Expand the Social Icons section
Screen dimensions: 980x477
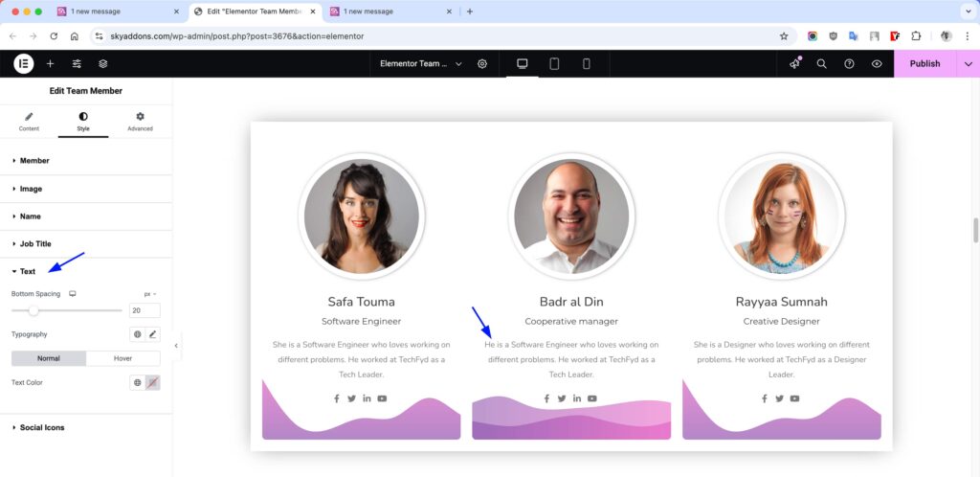click(85, 427)
